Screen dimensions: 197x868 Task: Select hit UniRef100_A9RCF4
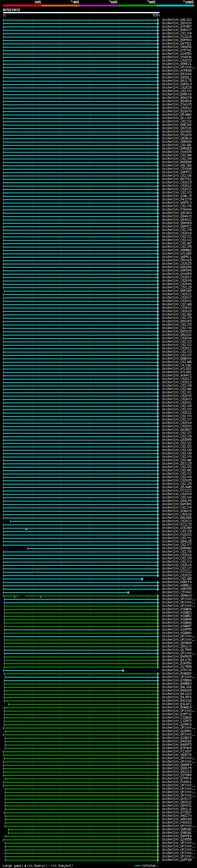pos(176,582)
